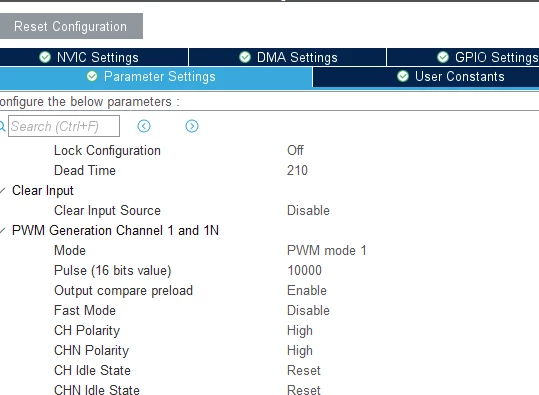Select the CH Idle State label
Viewport: 539px width, 395px height.
tap(92, 370)
